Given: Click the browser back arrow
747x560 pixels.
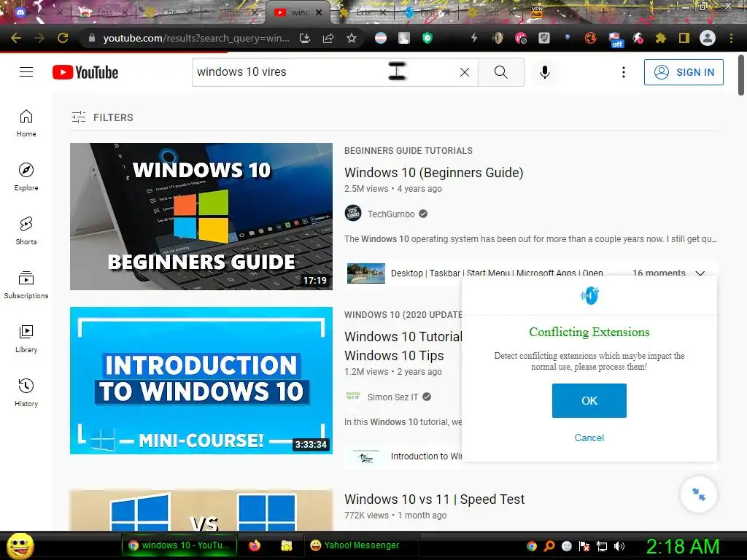Looking at the screenshot, I should click(x=16, y=38).
